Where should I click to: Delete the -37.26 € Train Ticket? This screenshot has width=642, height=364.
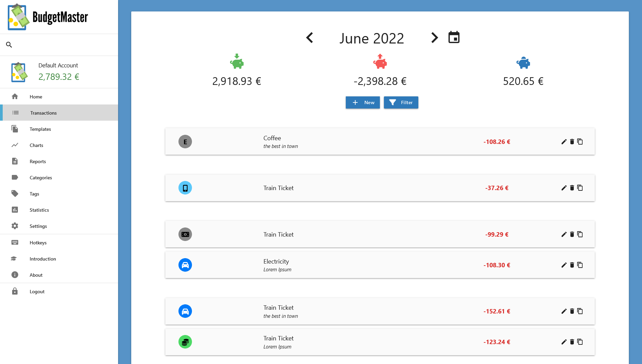coord(572,188)
